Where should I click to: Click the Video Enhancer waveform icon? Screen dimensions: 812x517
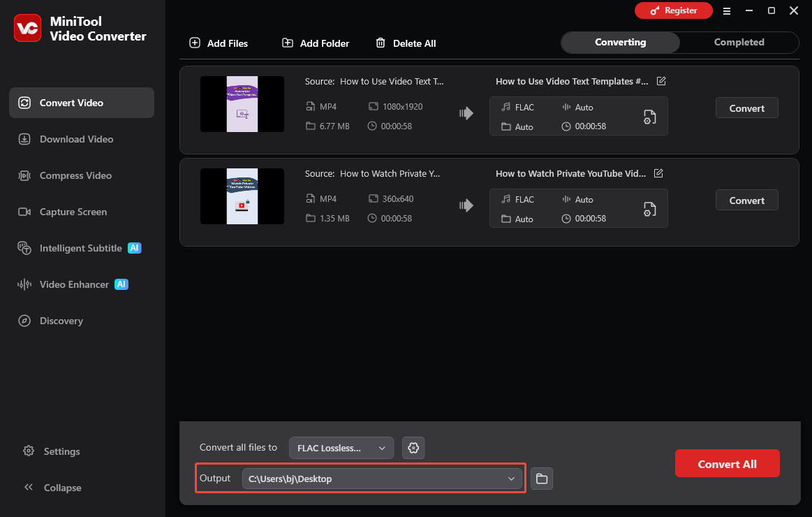(24, 284)
